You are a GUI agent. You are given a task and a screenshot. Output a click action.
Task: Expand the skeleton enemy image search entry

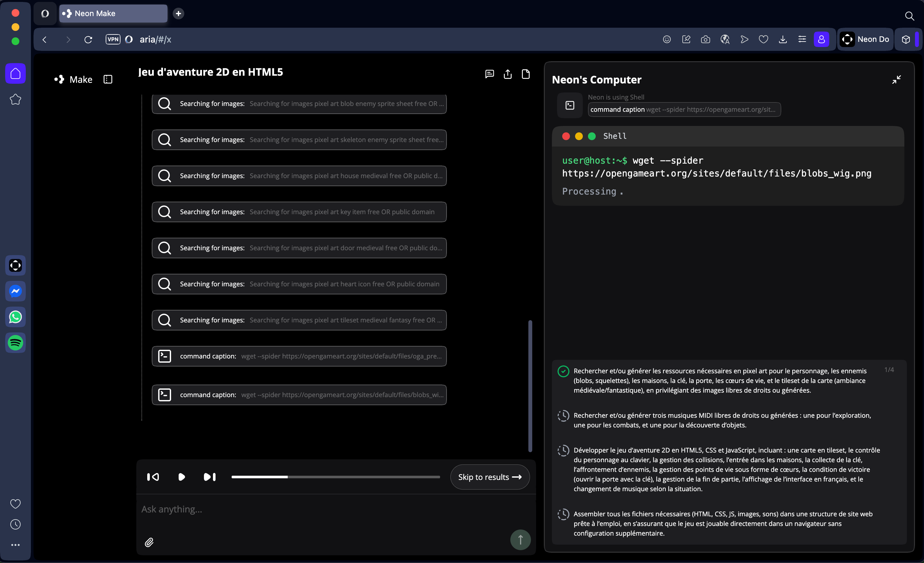tap(299, 140)
